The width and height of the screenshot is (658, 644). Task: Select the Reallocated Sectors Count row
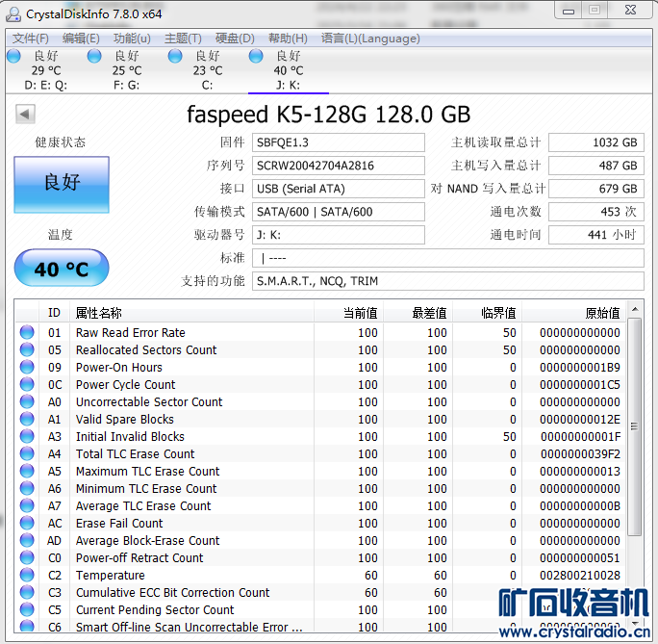146,350
